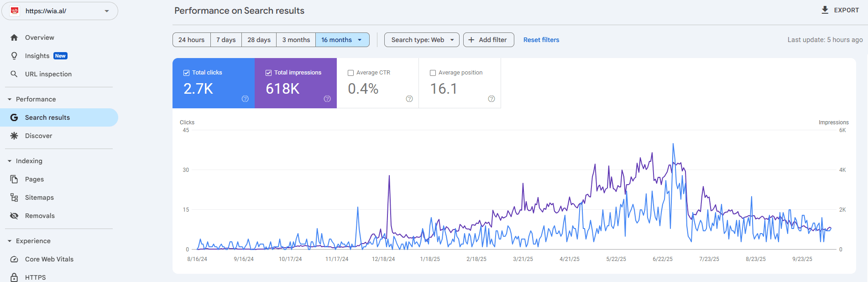Click the URL inspection magnifier icon
Image resolution: width=868 pixels, height=282 pixels.
(14, 74)
